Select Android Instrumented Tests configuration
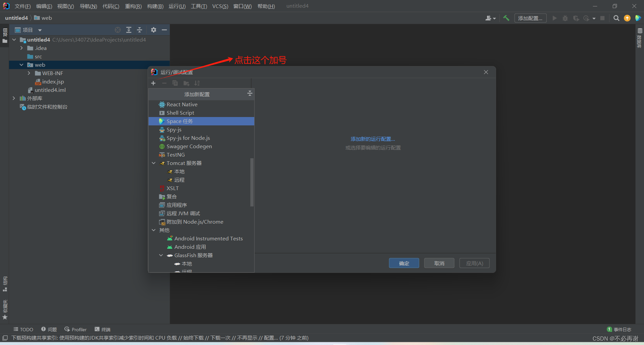The height and width of the screenshot is (345, 644). 201,239
